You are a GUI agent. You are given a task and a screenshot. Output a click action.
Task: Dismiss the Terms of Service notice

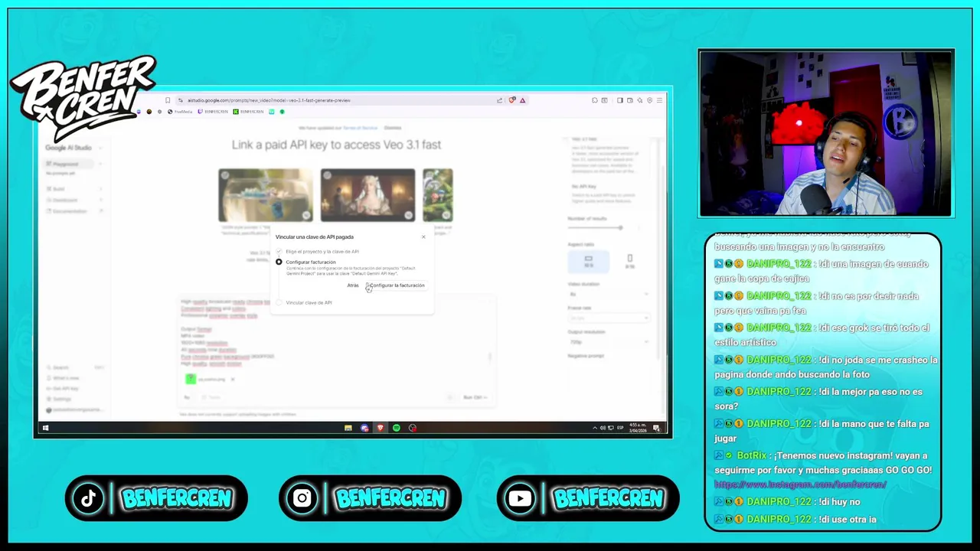(x=392, y=128)
